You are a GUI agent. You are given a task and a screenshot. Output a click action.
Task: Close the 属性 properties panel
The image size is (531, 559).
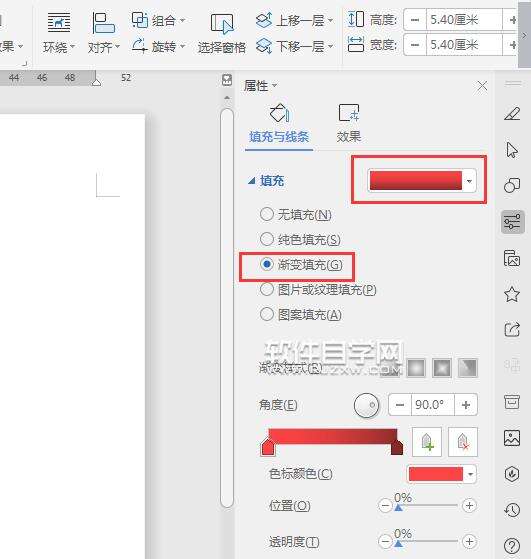482,86
